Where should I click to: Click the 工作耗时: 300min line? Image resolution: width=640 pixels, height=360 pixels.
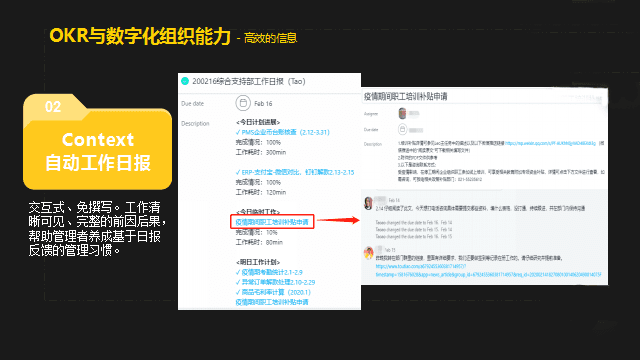pyautogui.click(x=261, y=152)
